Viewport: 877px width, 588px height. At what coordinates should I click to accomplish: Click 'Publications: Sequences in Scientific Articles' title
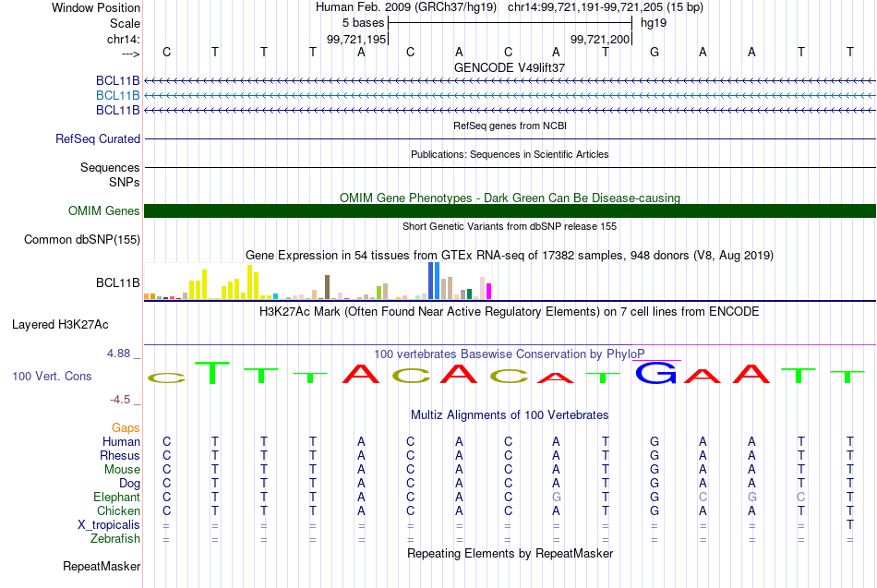[510, 154]
